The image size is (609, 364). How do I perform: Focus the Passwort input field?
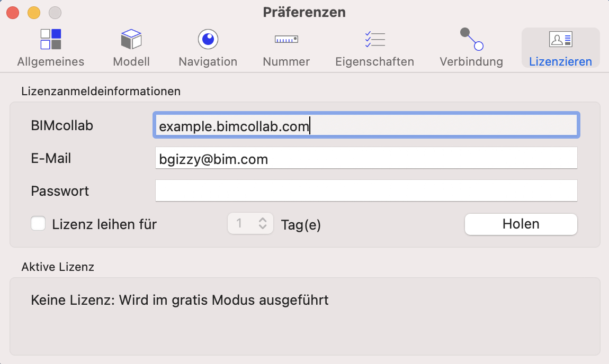pyautogui.click(x=366, y=190)
